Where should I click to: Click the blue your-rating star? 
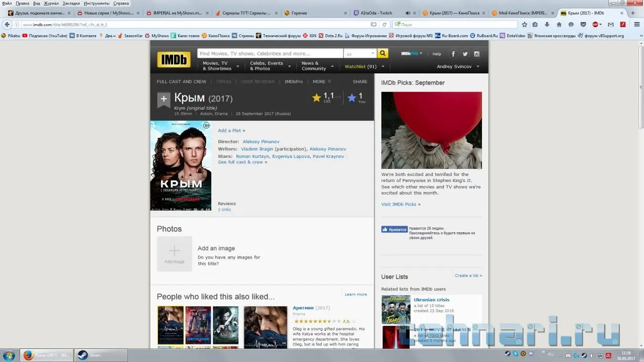coord(352,98)
